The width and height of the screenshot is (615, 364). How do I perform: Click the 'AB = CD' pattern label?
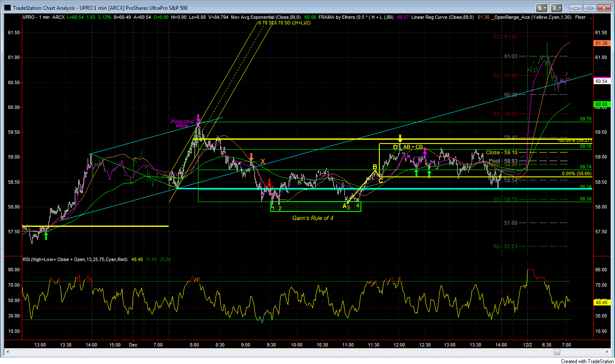[413, 147]
